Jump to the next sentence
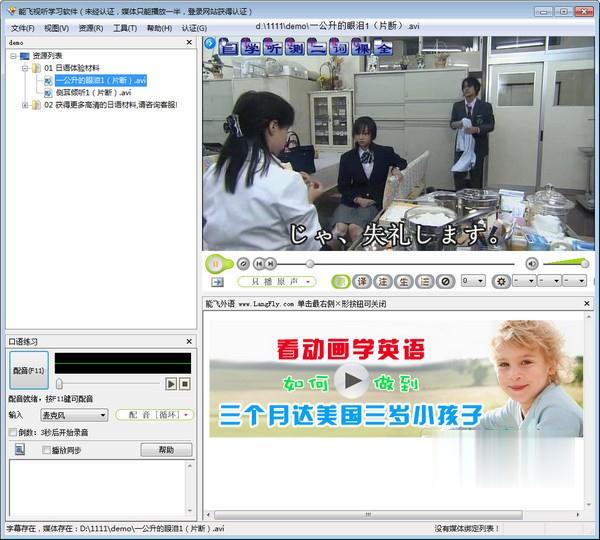The height and width of the screenshot is (540, 600). pos(270,264)
